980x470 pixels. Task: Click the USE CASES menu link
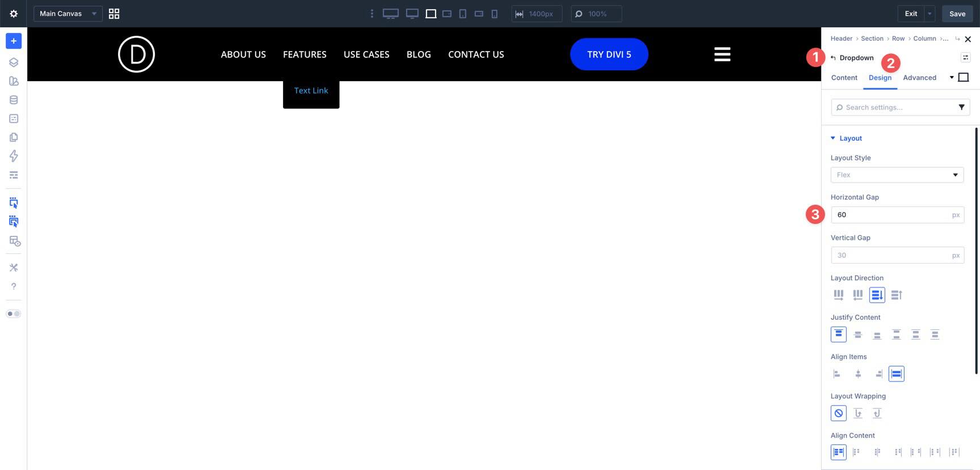point(366,54)
